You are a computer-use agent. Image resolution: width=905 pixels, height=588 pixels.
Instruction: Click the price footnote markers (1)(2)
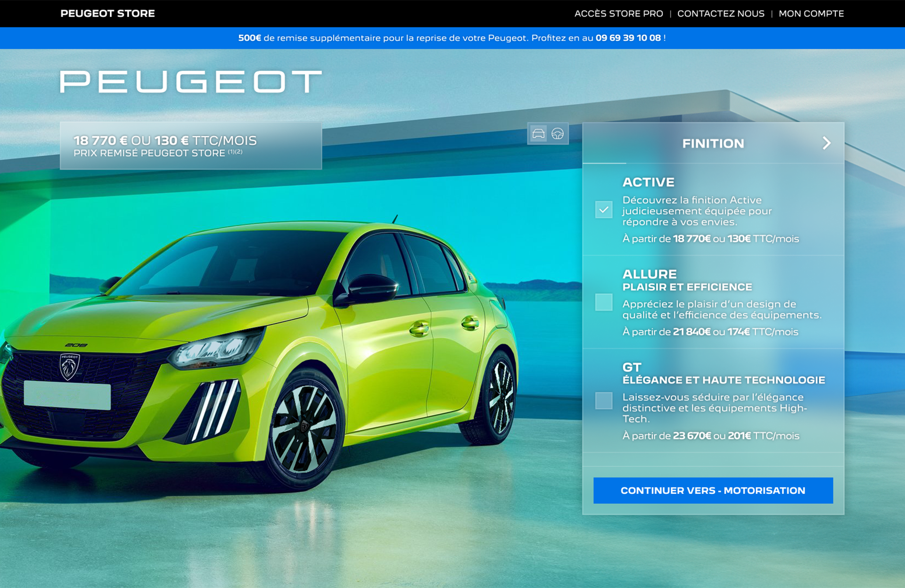point(235,152)
